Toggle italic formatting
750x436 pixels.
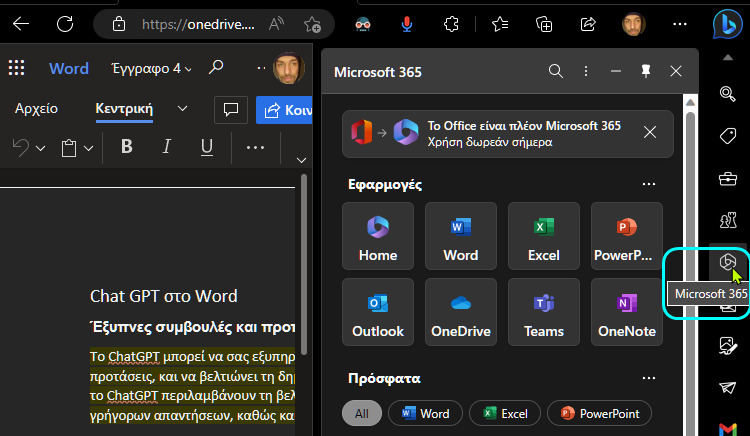tap(166, 147)
